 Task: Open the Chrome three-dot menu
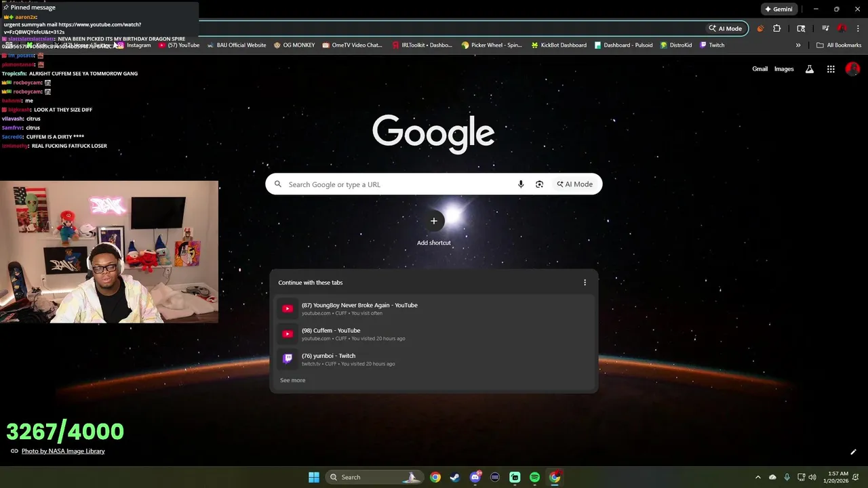pos(857,28)
